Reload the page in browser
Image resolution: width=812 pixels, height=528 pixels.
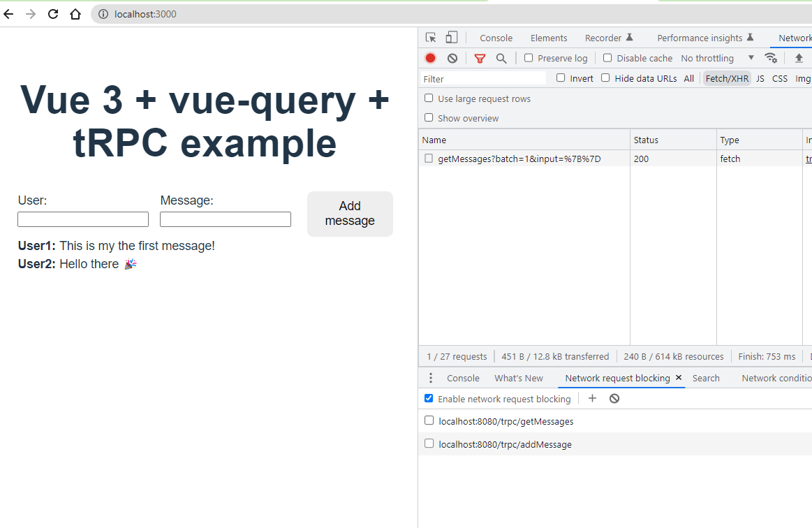(x=53, y=14)
